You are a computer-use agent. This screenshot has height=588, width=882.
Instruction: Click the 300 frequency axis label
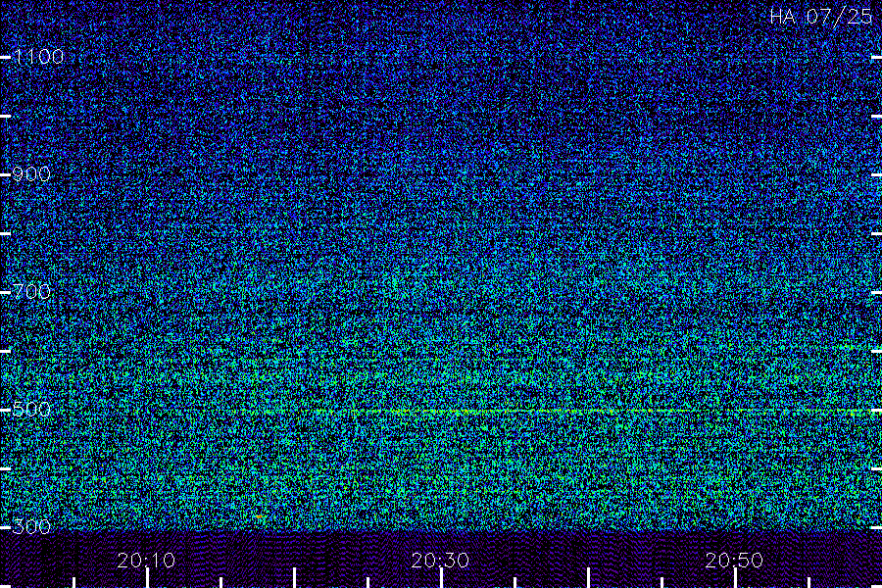coord(31,527)
